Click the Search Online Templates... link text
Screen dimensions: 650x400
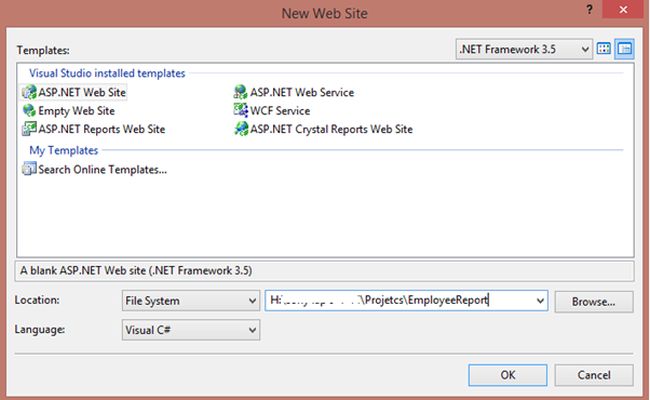tap(102, 169)
